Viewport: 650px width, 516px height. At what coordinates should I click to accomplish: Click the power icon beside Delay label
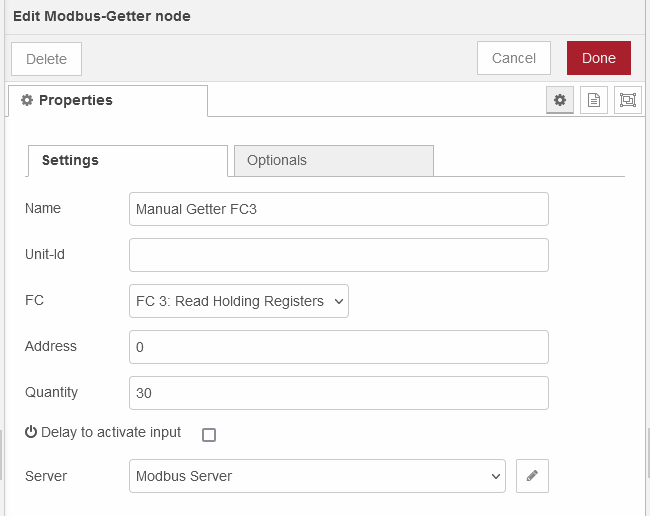31,432
